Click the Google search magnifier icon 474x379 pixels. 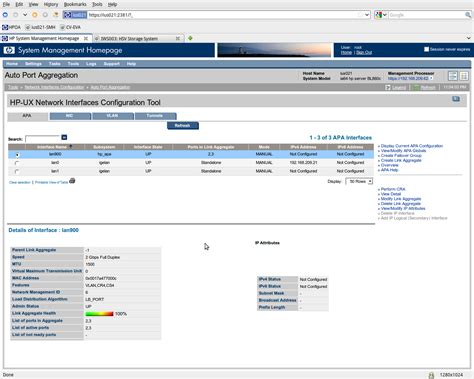tap(468, 15)
